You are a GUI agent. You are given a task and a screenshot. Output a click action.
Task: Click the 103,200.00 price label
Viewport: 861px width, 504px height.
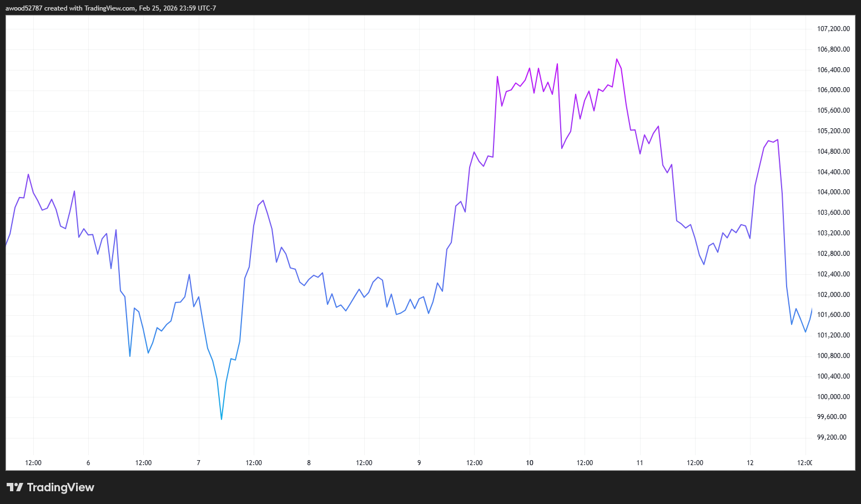click(833, 233)
